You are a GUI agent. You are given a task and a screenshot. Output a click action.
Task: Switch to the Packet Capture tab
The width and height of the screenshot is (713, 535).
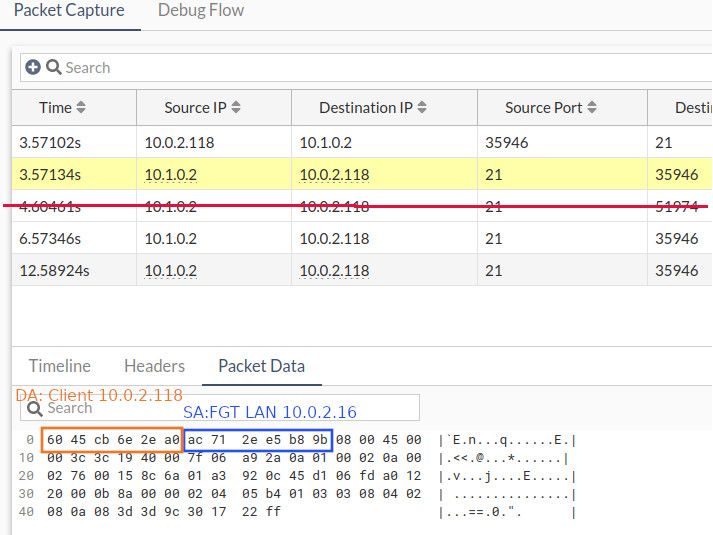(69, 10)
